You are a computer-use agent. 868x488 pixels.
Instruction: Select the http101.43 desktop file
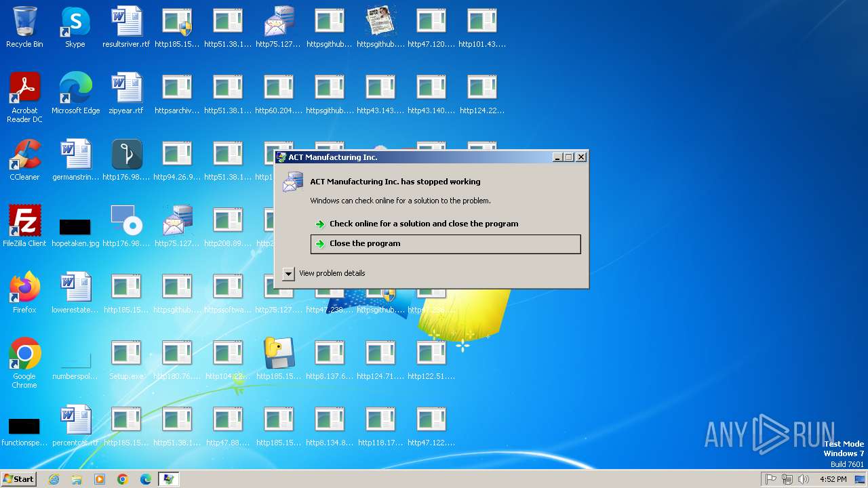[x=482, y=27]
